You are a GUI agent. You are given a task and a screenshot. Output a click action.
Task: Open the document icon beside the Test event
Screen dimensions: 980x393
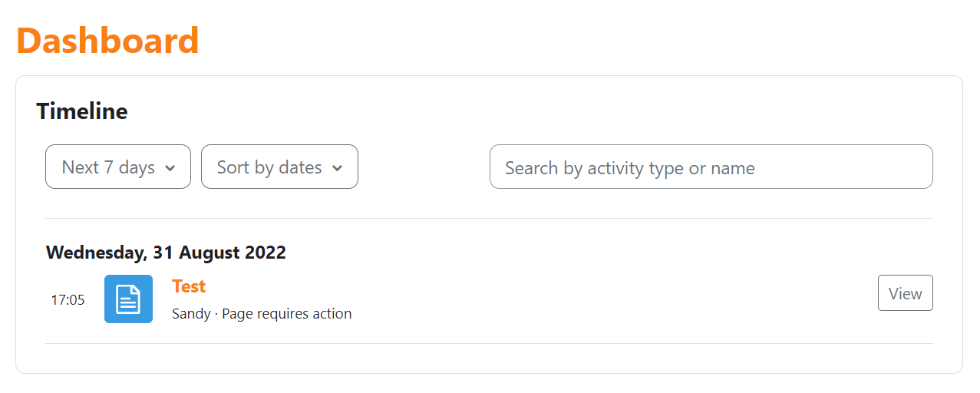coord(128,299)
